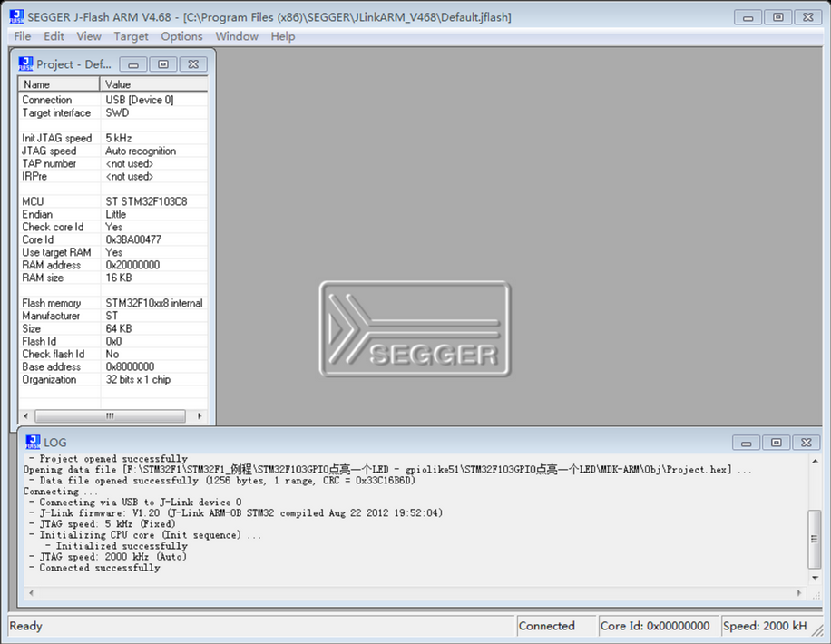Minimize the J-Flash main window
The height and width of the screenshot is (644, 831).
[748, 17]
